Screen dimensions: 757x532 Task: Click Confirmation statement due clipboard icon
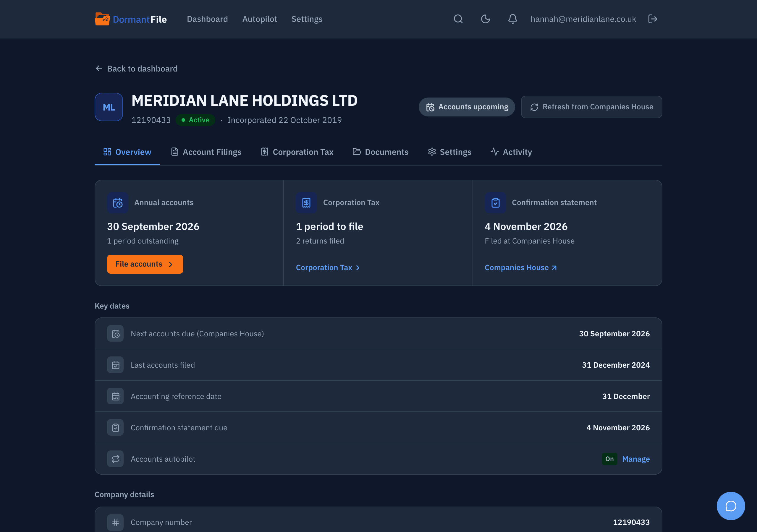(x=115, y=427)
